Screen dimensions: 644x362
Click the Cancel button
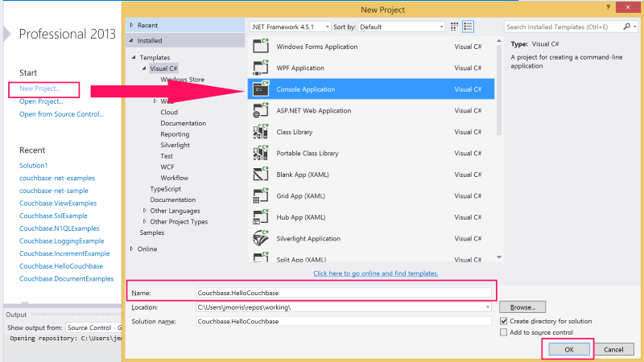(613, 349)
